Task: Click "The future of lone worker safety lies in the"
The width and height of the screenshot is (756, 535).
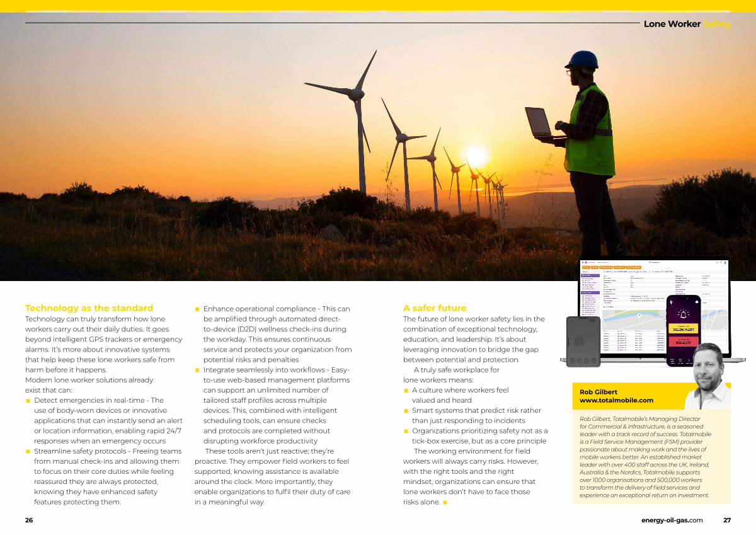Action: coord(474,319)
